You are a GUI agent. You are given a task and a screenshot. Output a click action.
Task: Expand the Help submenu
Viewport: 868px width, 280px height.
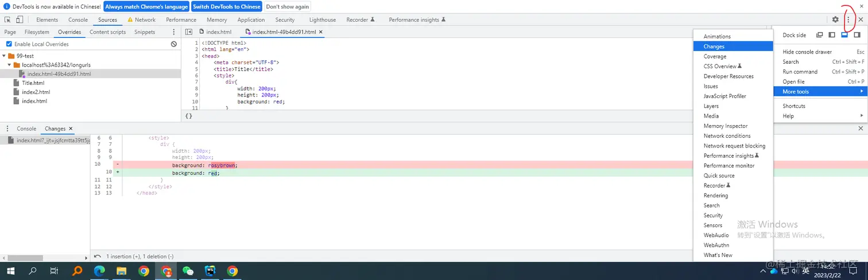click(x=820, y=116)
